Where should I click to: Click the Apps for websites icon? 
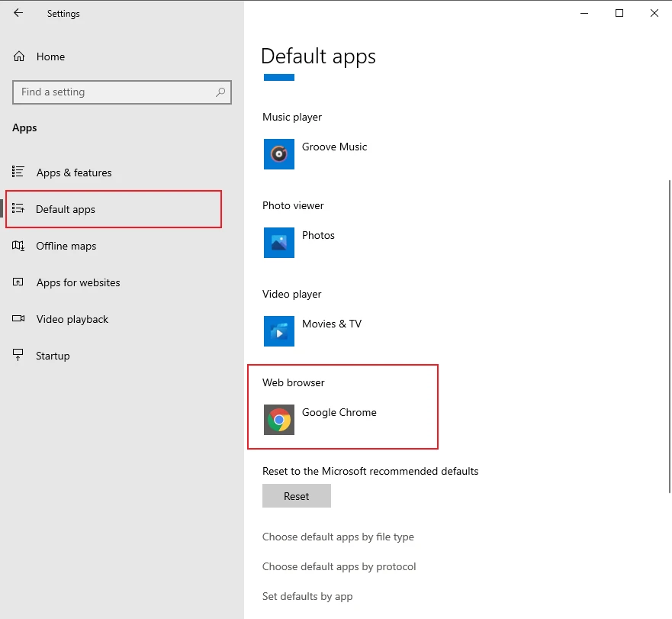coord(18,282)
